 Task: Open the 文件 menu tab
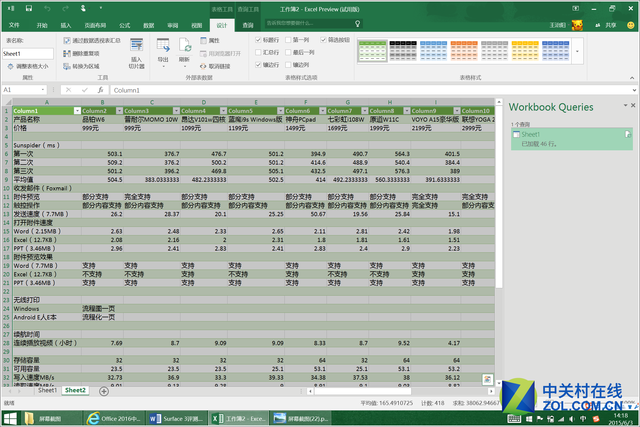pyautogui.click(x=14, y=25)
